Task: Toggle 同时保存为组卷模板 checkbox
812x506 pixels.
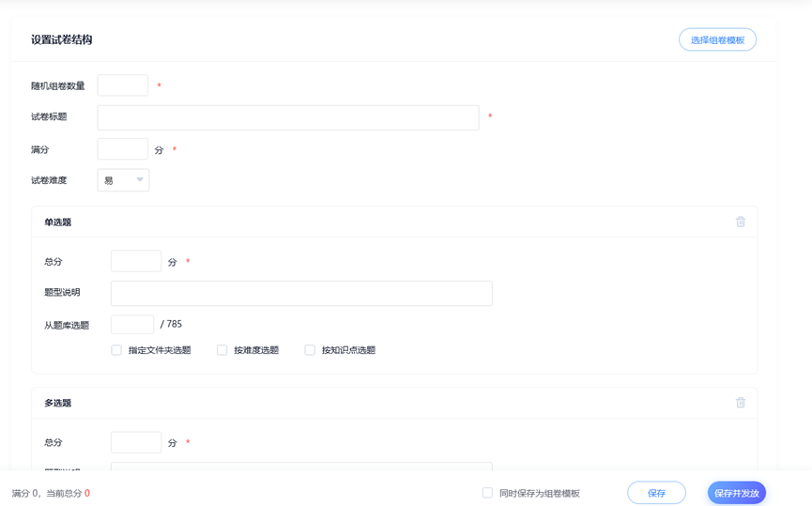Action: pyautogui.click(x=487, y=493)
